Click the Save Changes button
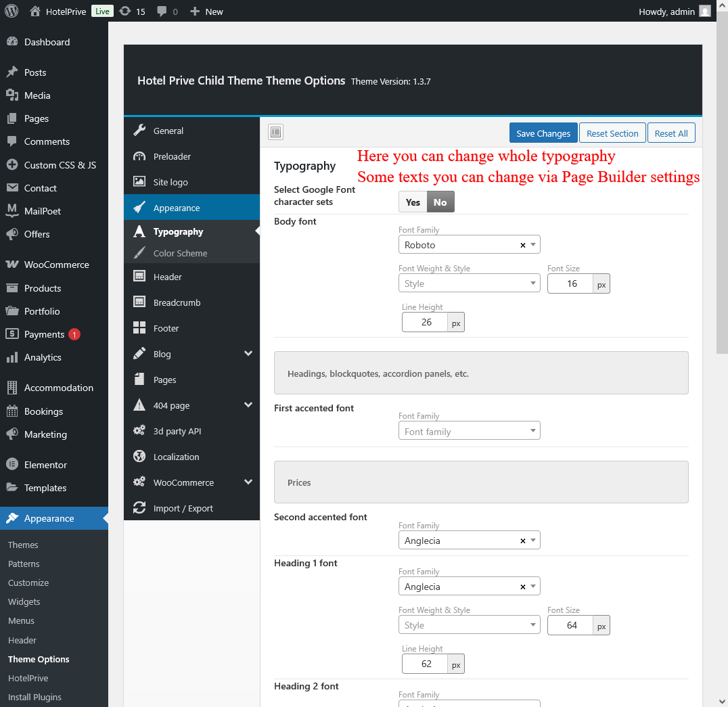The height and width of the screenshot is (707, 728). tap(543, 133)
